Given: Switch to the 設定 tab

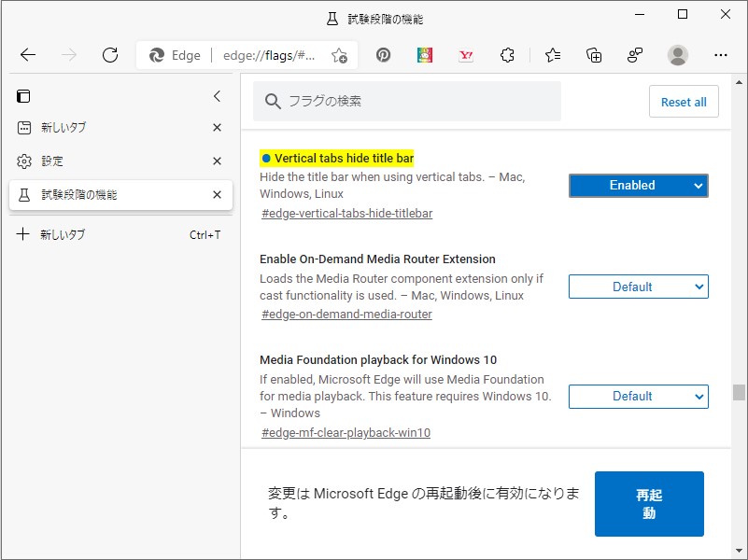Looking at the screenshot, I should 120,161.
